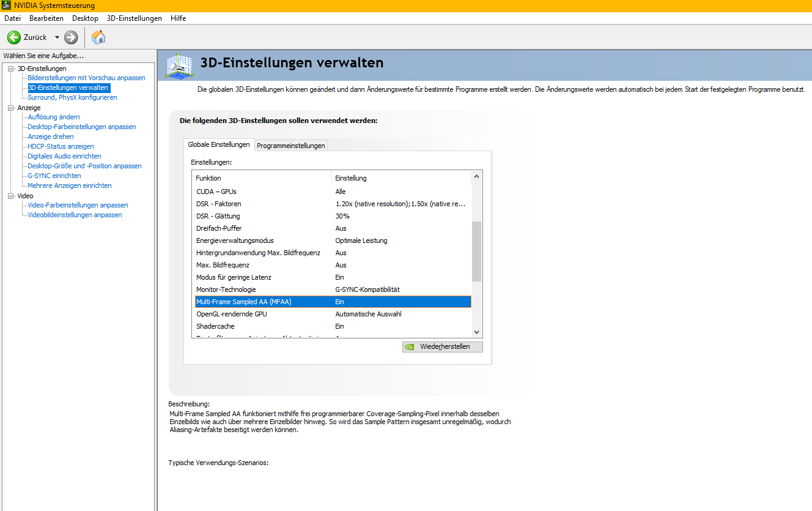Open the Hilfe menu
The width and height of the screenshot is (812, 511).
click(x=178, y=18)
